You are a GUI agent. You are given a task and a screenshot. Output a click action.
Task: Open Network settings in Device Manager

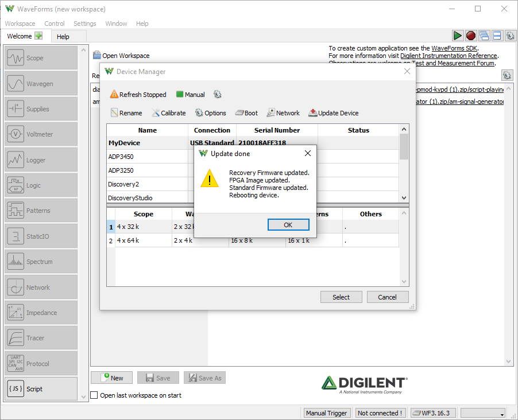[x=283, y=113]
